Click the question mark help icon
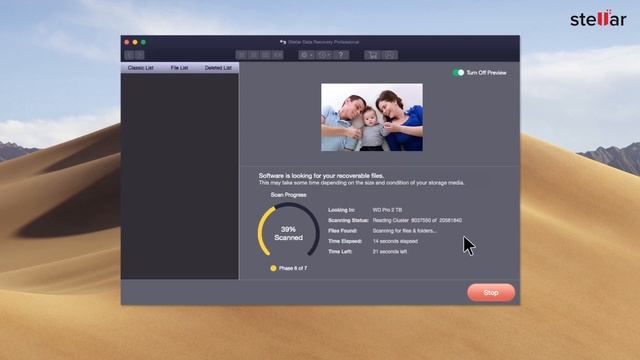The image size is (640, 360). coord(341,55)
